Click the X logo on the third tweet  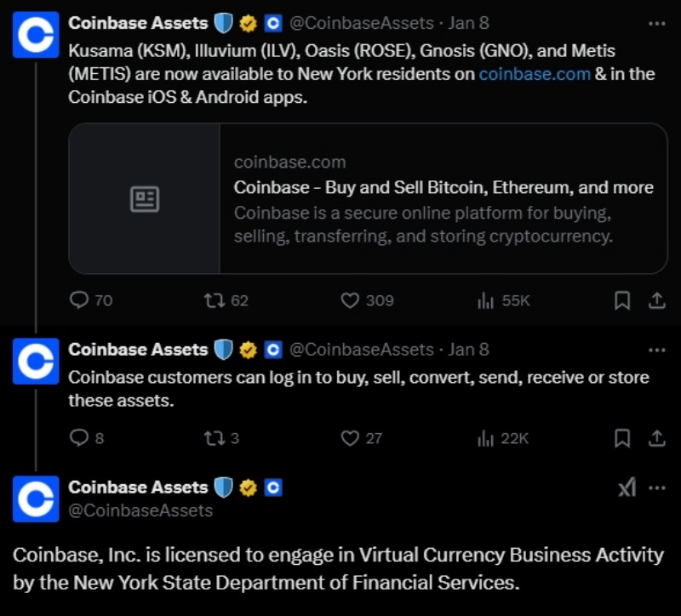click(627, 488)
